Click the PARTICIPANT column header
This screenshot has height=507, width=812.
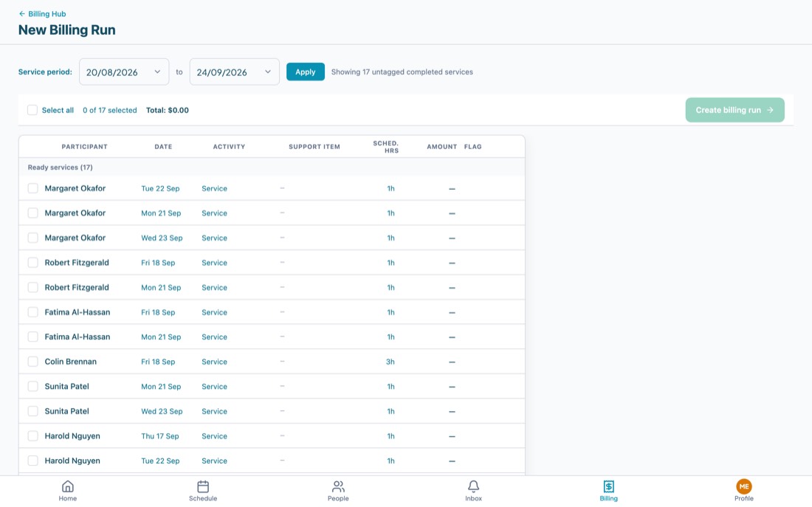(84, 147)
